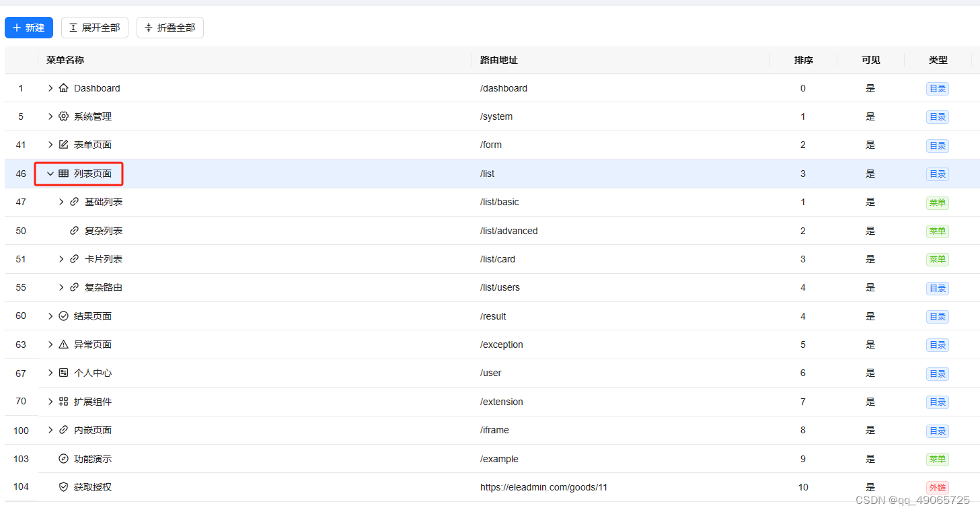Expand the 结果页面 row
Viewport: 980px width, 512px height.
(50, 316)
